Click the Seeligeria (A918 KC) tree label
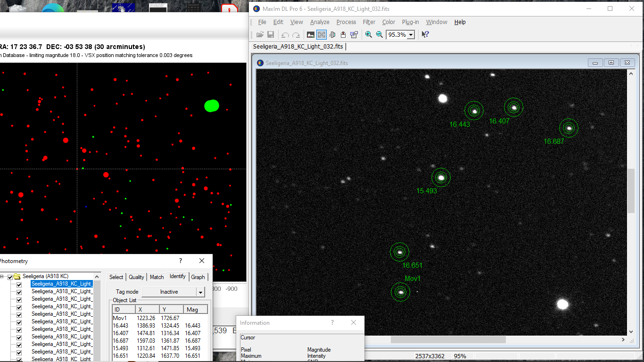Screen dimensions: 644x362 [x=45, y=276]
